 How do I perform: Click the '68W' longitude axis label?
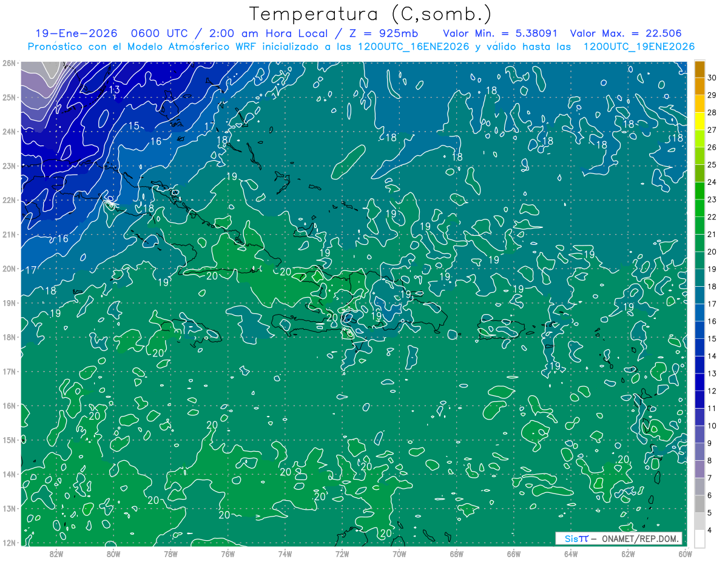tap(456, 553)
